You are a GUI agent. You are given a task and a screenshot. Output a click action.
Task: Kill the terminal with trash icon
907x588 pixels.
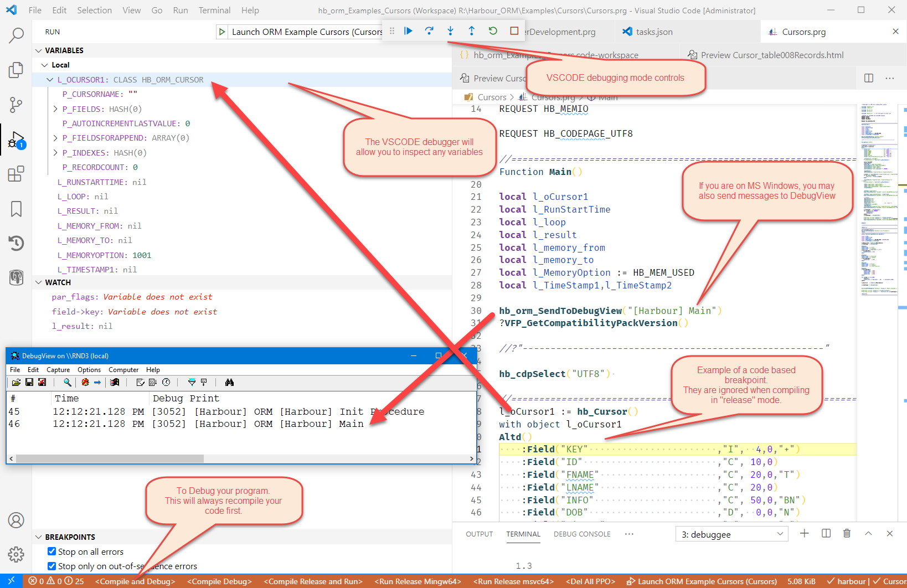(846, 533)
